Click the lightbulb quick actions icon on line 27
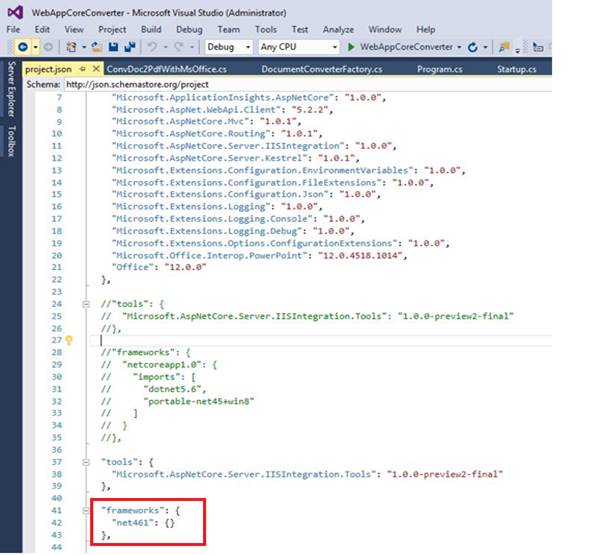Image resolution: width=608 pixels, height=555 pixels. (x=69, y=341)
